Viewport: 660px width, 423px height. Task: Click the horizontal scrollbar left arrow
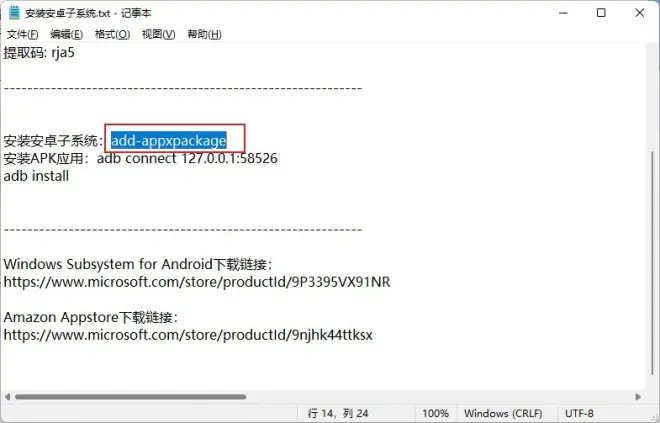(7, 396)
